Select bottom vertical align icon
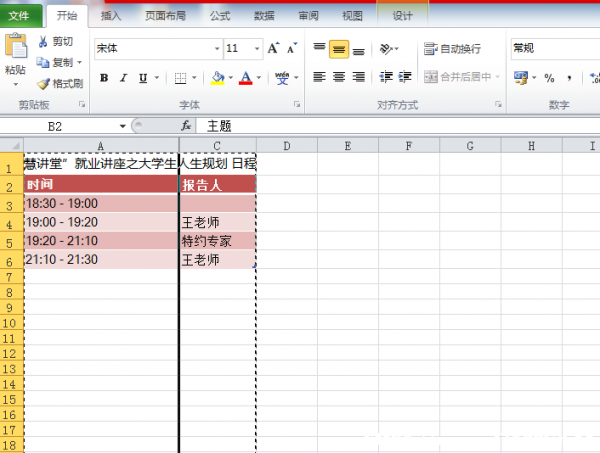This screenshot has width=600, height=453. pyautogui.click(x=359, y=49)
